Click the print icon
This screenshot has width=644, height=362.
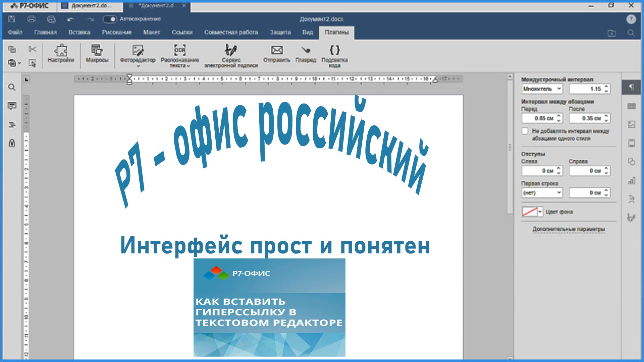(x=32, y=19)
